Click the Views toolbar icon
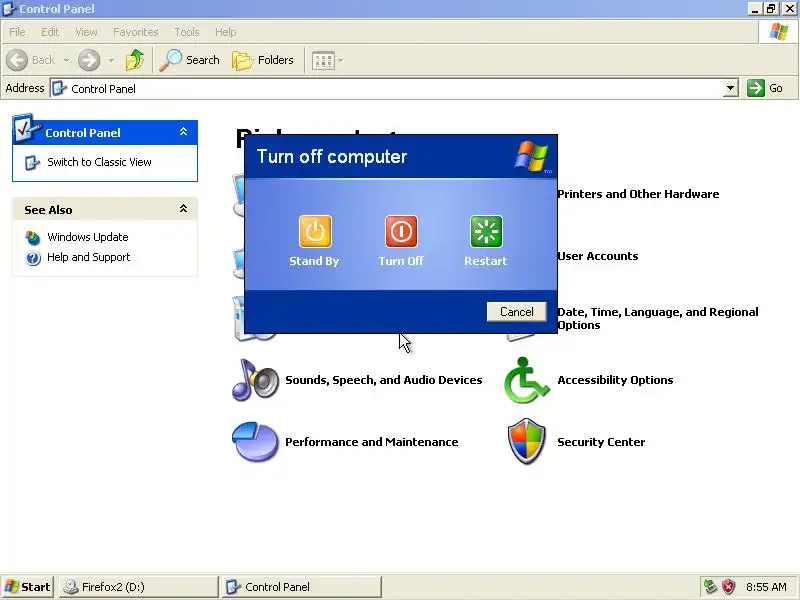The width and height of the screenshot is (800, 600). click(x=323, y=61)
